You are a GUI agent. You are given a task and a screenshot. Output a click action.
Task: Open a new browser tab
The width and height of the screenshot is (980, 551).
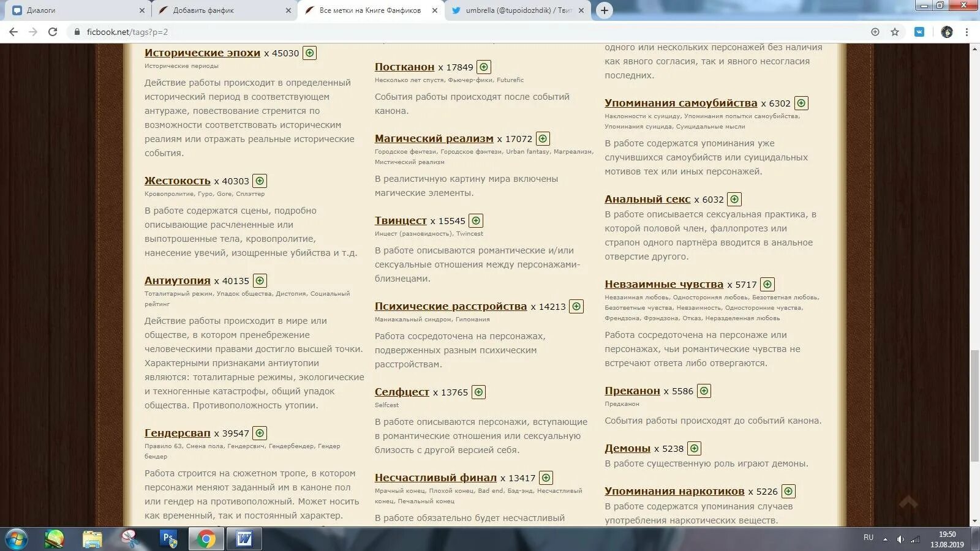pos(605,10)
